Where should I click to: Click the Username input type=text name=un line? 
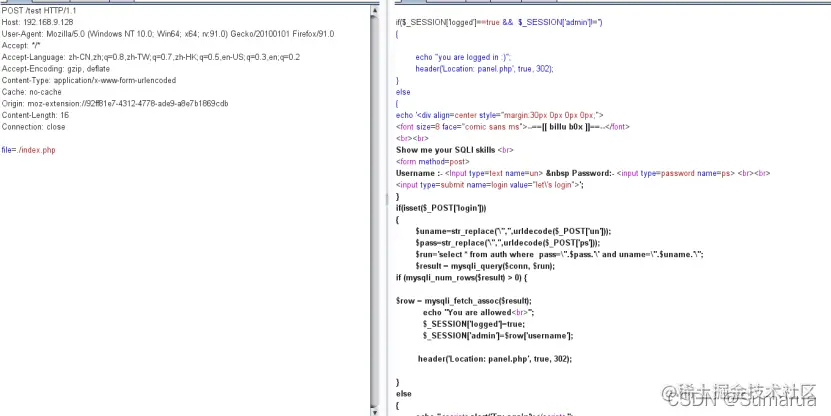click(x=583, y=173)
